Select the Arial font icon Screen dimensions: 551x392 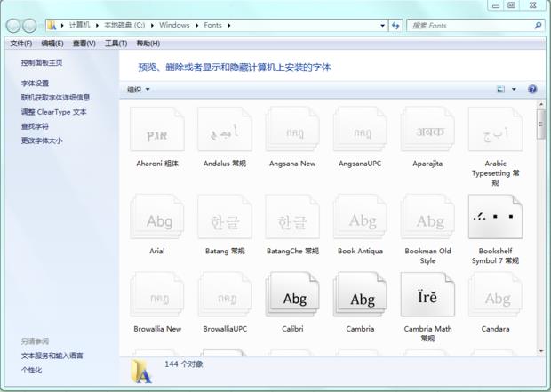pos(157,217)
